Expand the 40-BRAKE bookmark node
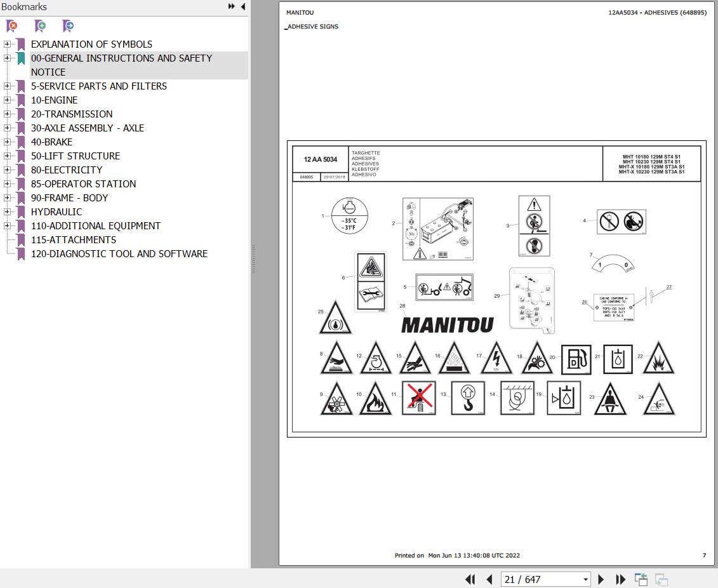718x588 pixels. [x=7, y=142]
